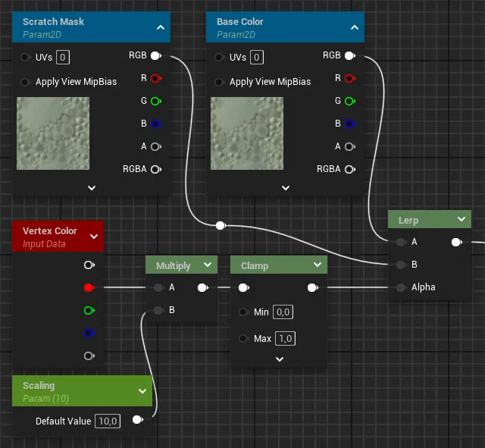Click the Clamp node output pin

(x=313, y=288)
